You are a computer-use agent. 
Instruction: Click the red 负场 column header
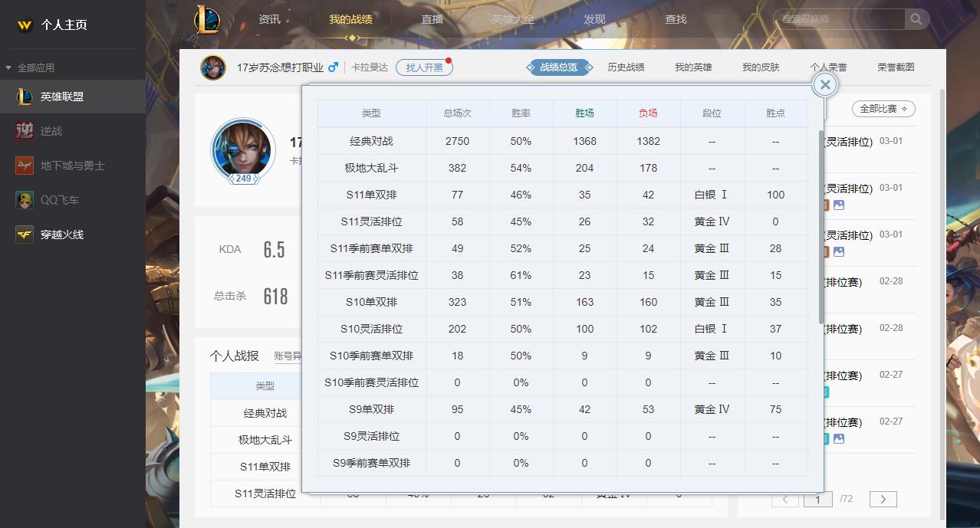648,113
